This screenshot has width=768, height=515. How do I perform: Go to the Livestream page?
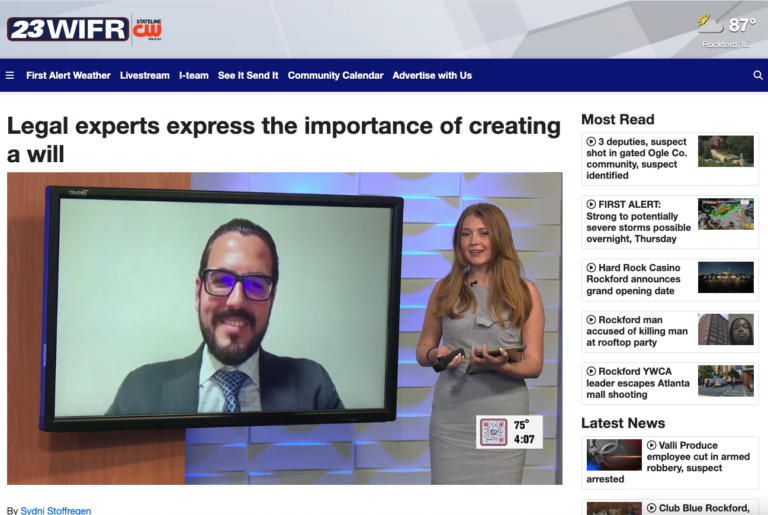(144, 76)
